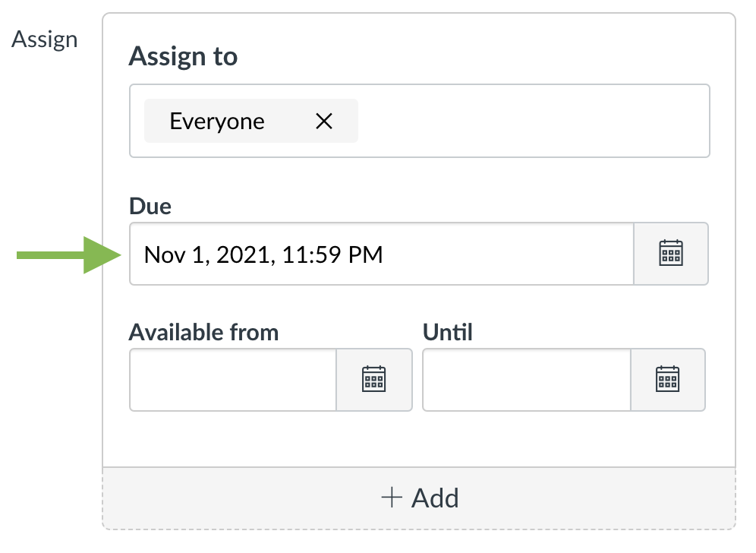Click the Add button
This screenshot has width=756, height=553.
tap(419, 498)
